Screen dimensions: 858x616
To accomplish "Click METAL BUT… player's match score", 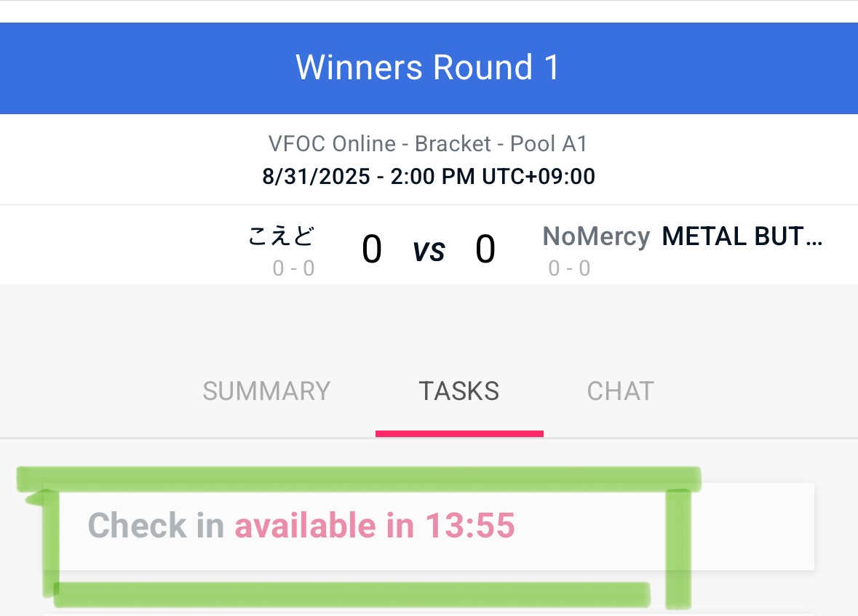I will [x=485, y=249].
